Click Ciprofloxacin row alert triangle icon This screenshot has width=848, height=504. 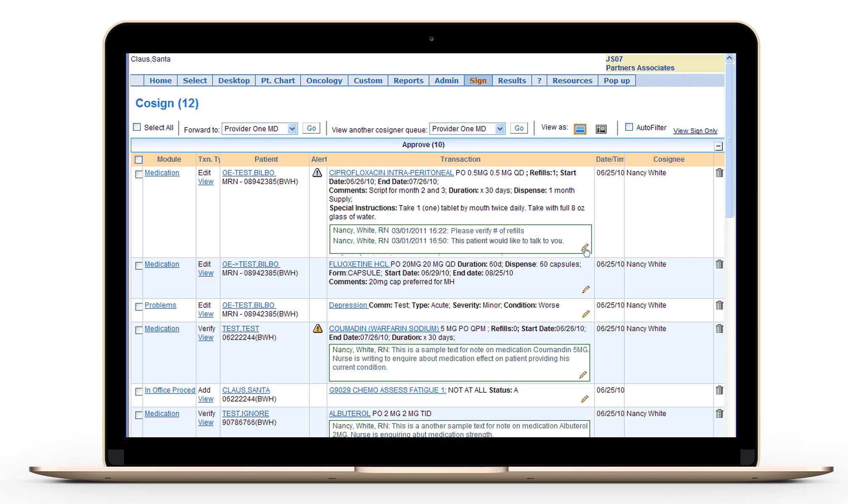317,173
